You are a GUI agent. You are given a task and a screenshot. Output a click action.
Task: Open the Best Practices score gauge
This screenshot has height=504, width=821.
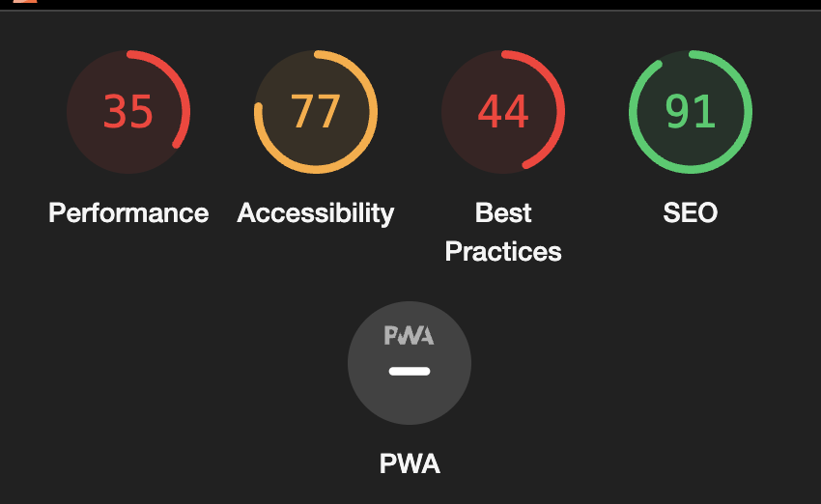pyautogui.click(x=503, y=112)
